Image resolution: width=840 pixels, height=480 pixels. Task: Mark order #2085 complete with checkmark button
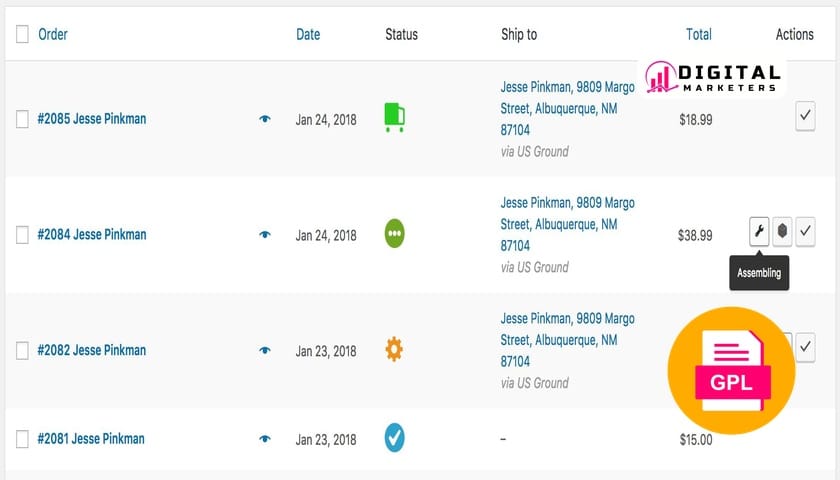(805, 116)
